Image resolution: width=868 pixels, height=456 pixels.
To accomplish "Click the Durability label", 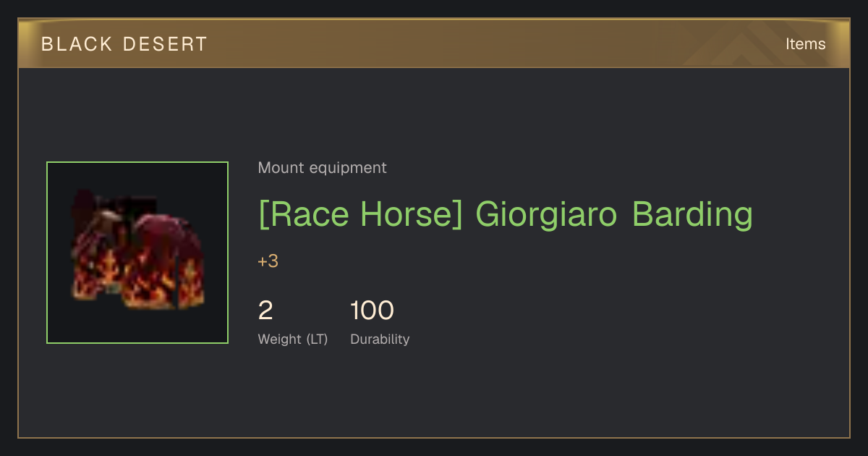I will click(380, 339).
